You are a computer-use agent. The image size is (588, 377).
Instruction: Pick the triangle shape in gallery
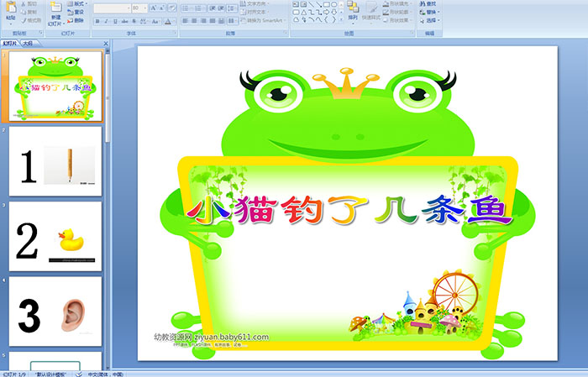click(x=304, y=13)
